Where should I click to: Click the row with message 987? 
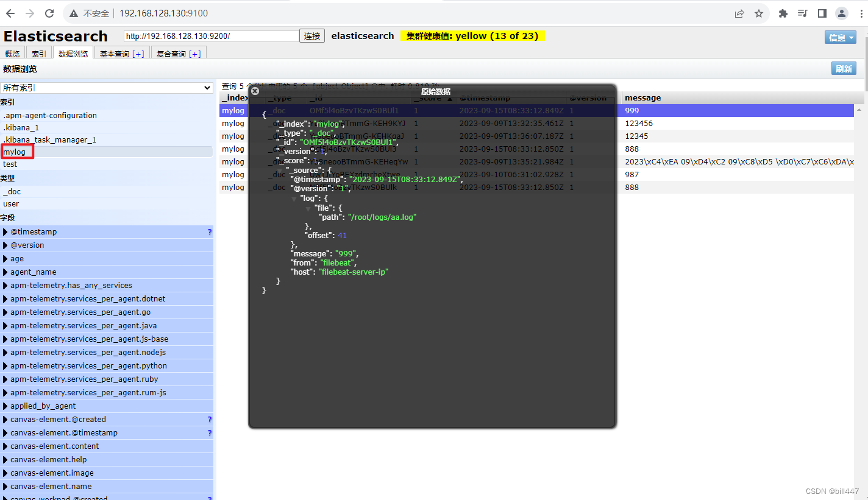tap(536, 174)
